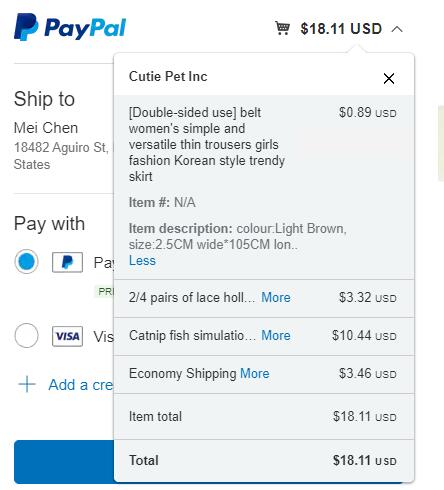The image size is (444, 490).
Task: Open the Add a credit card link
Action: pos(81,385)
